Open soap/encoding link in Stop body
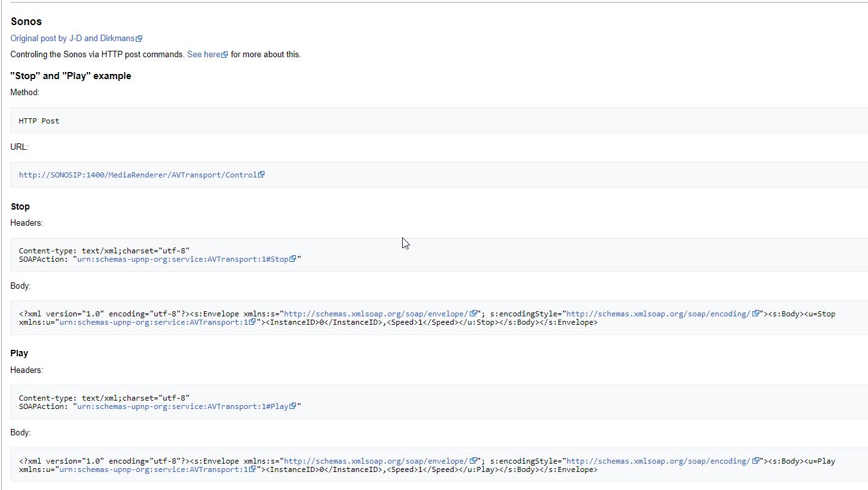 tap(658, 314)
